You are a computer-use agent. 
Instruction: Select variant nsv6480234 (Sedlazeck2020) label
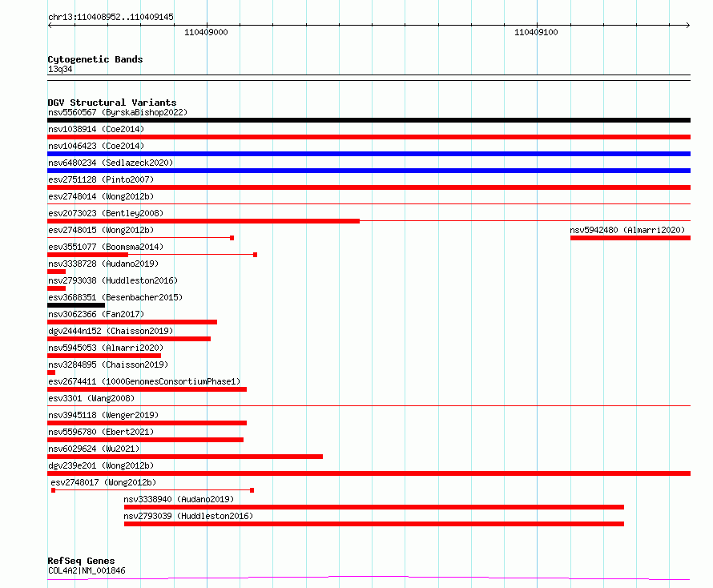tap(111, 163)
